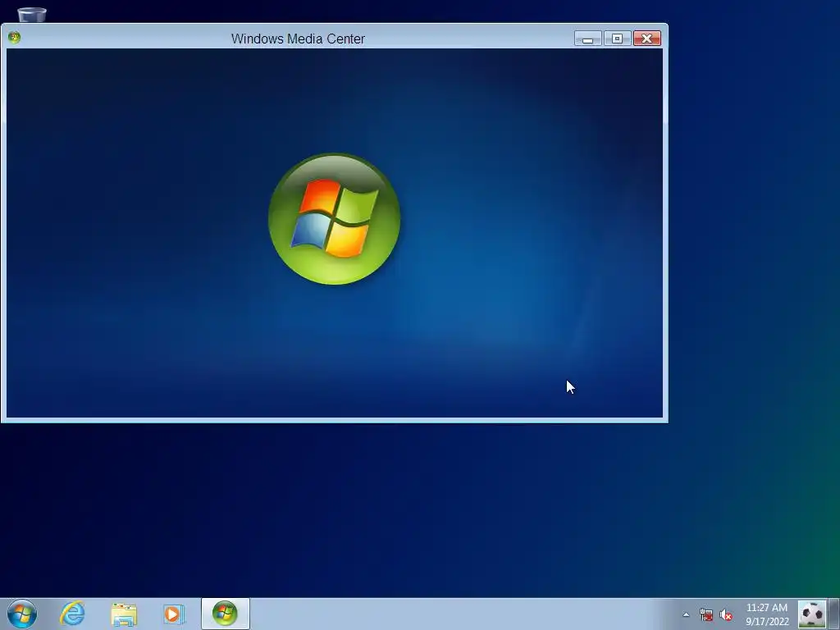The height and width of the screenshot is (630, 840).
Task: Open the Recycle Bin on the desktop
Action: [32, 13]
